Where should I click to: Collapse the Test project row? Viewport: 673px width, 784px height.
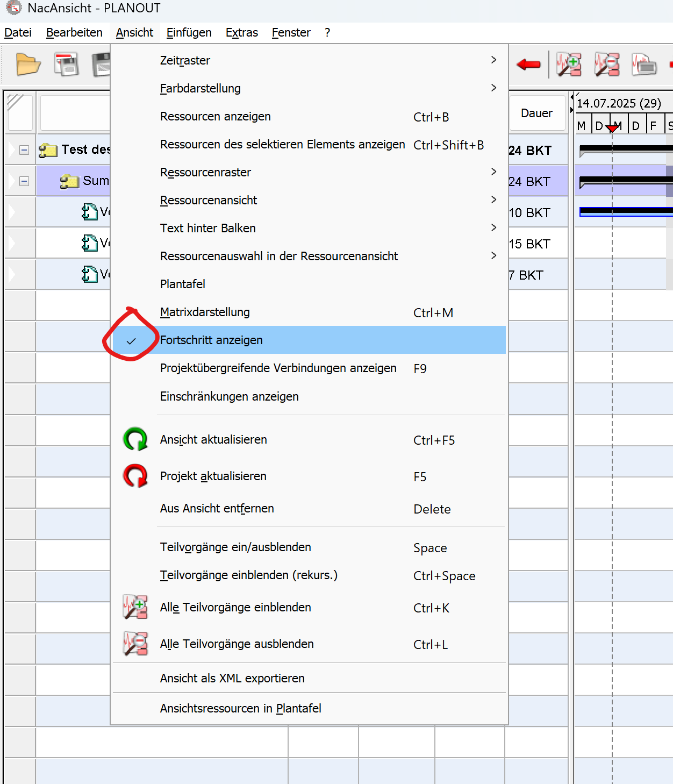24,150
